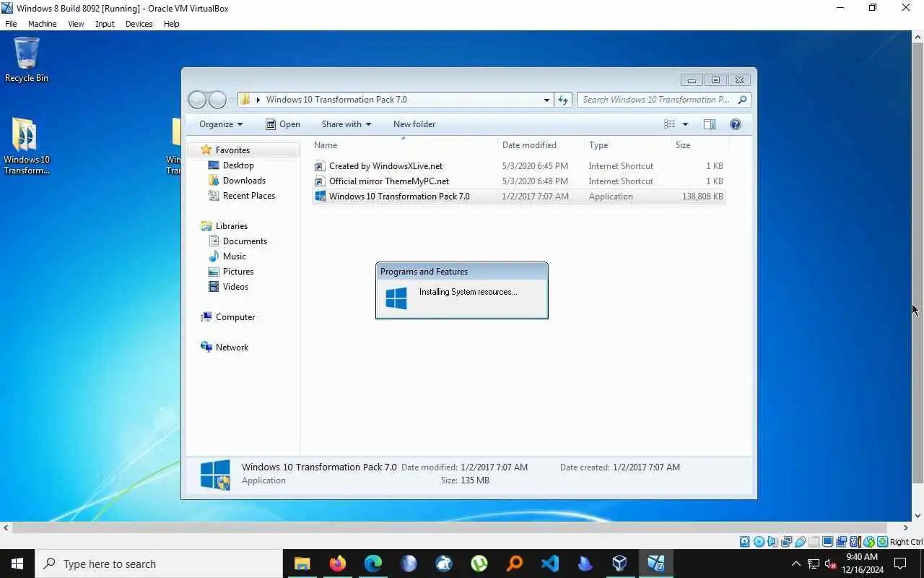This screenshot has height=578, width=924.
Task: Launch Firefox from the taskbar
Action: click(337, 564)
